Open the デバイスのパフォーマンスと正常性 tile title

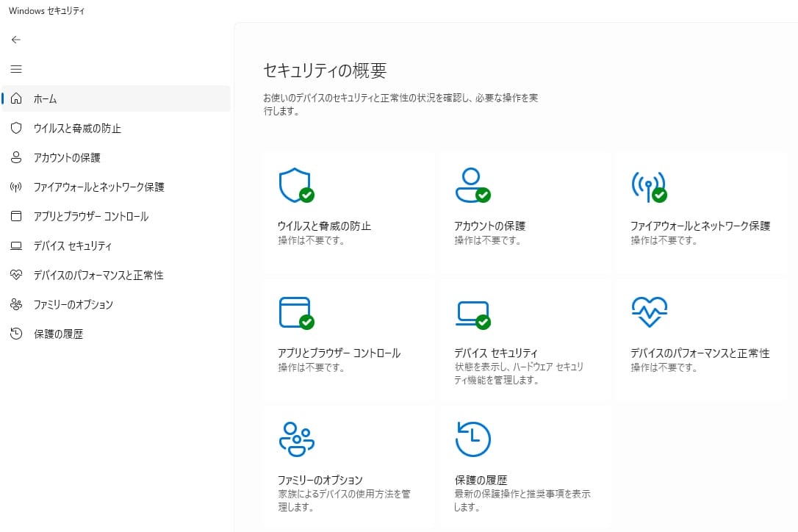(700, 353)
